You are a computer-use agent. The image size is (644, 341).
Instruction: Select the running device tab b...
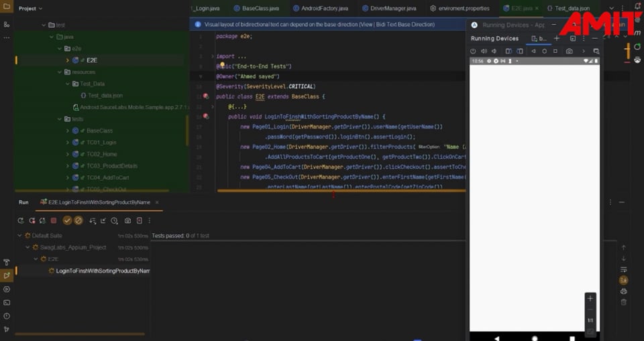tap(539, 39)
